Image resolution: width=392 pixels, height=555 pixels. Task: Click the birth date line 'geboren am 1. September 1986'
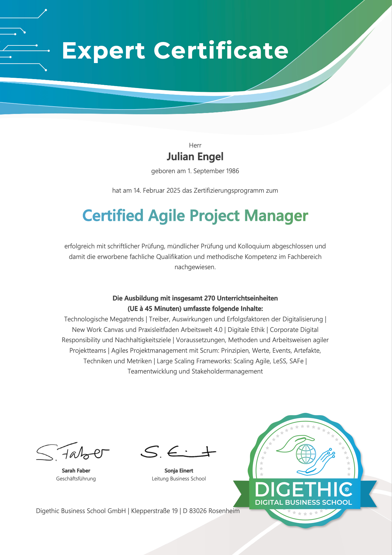[x=195, y=171]
